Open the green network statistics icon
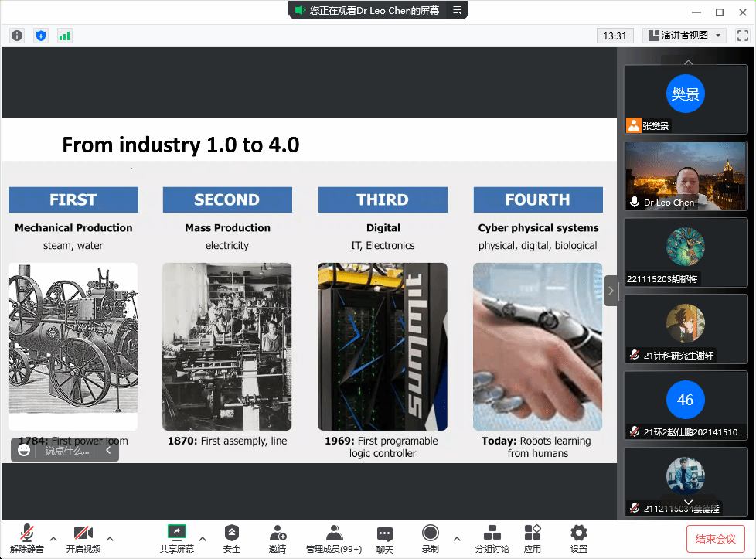The height and width of the screenshot is (559, 756). pos(64,36)
